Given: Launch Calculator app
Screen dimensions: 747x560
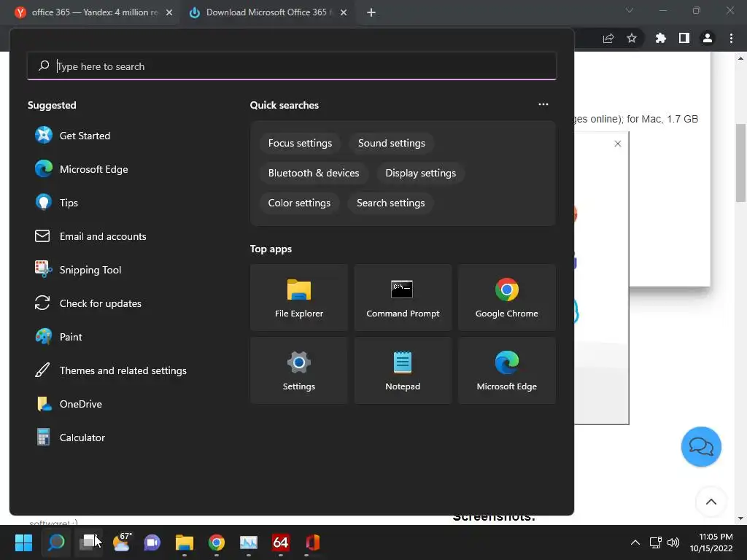Looking at the screenshot, I should (x=70, y=437).
